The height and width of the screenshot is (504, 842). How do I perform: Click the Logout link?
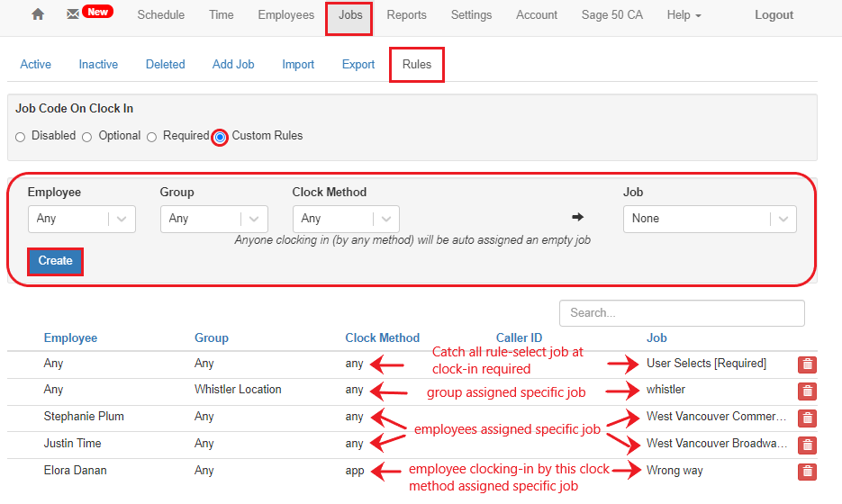pyautogui.click(x=774, y=15)
